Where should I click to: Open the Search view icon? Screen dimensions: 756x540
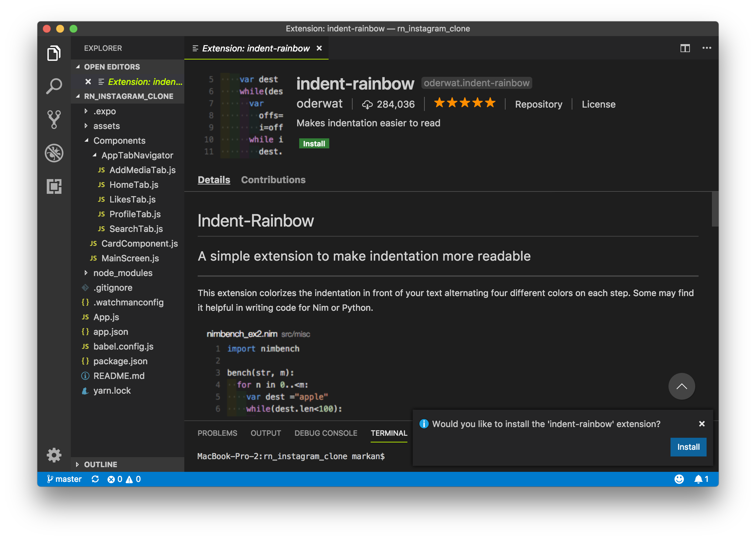[54, 86]
